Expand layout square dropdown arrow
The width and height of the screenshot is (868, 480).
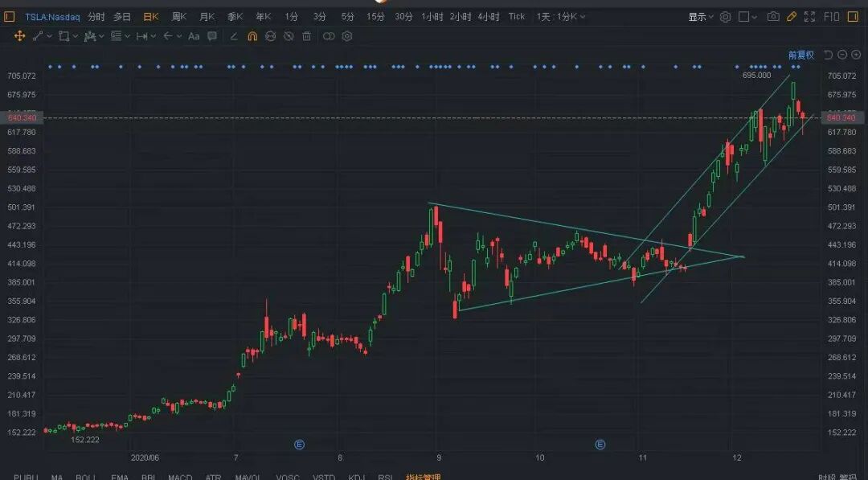[755, 17]
